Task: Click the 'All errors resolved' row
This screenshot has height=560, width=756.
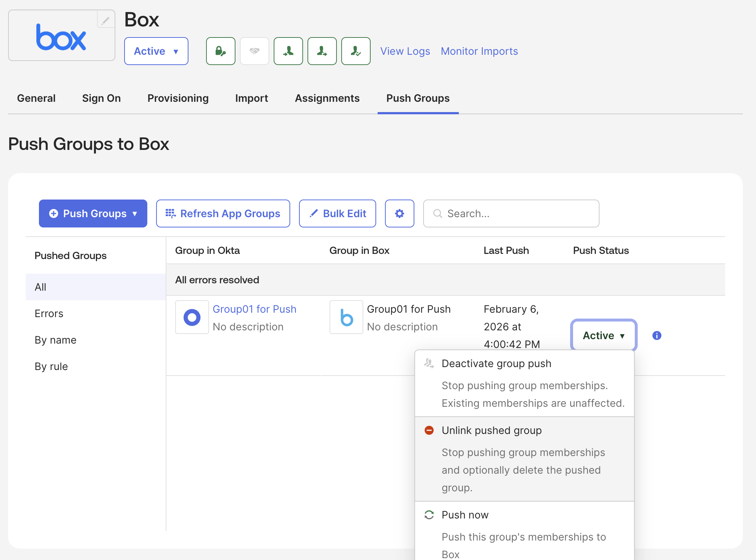Action: coord(446,280)
